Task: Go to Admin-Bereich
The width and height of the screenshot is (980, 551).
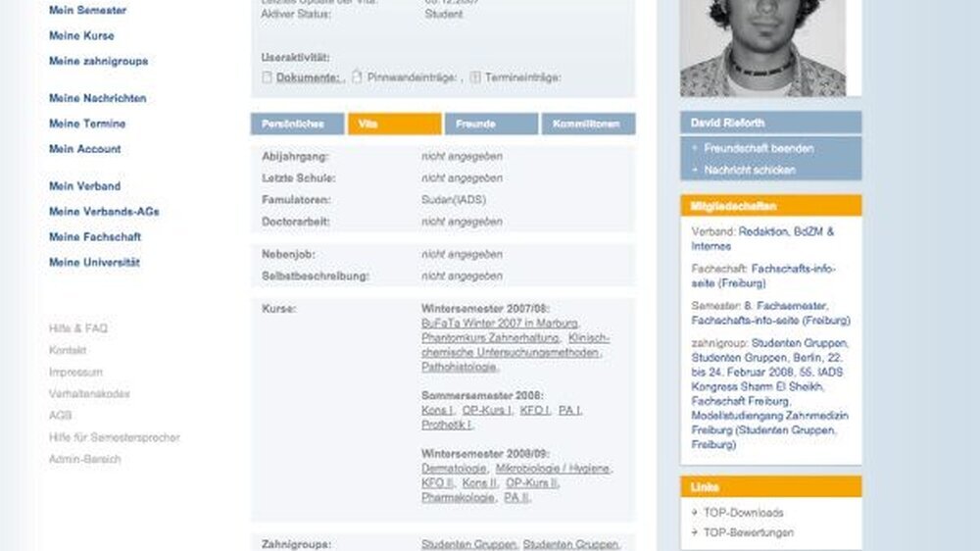Action: 84,459
